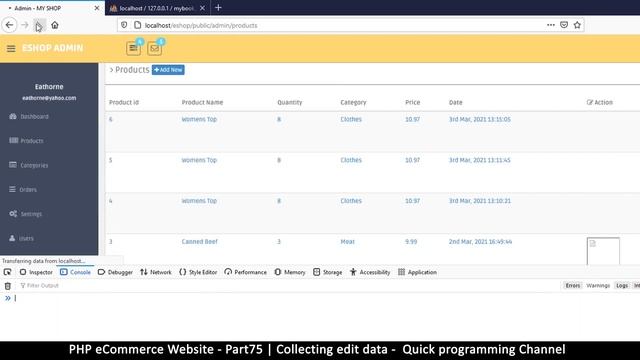This screenshot has height=360, width=640.
Task: Open Products in the sidebar
Action: pyautogui.click(x=26, y=141)
